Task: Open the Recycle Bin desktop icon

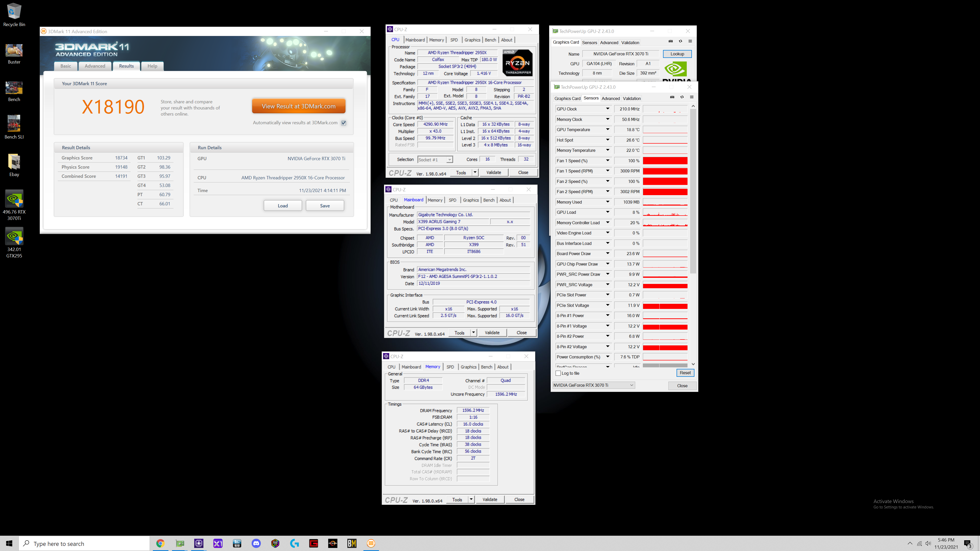Action: click(14, 15)
